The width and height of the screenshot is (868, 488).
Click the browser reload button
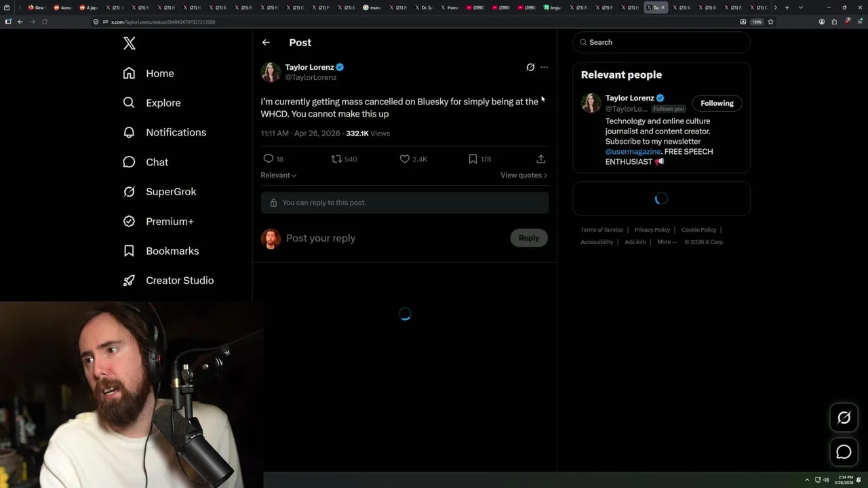click(45, 22)
